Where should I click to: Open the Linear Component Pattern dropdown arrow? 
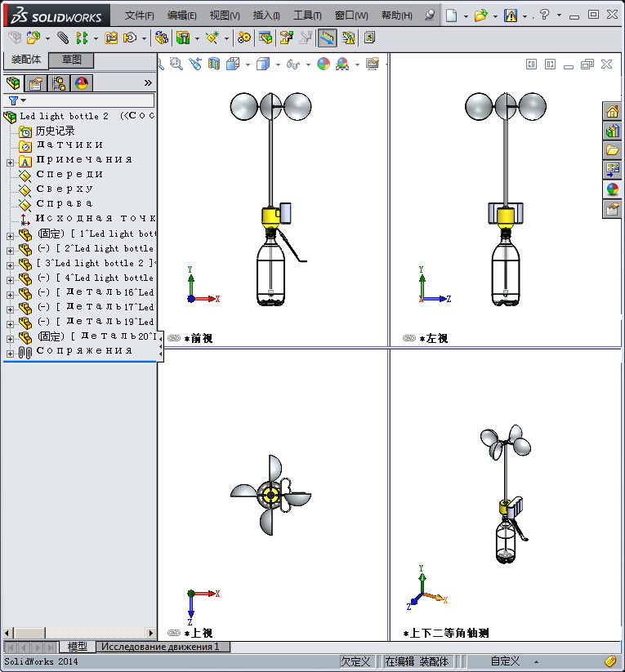(96, 38)
